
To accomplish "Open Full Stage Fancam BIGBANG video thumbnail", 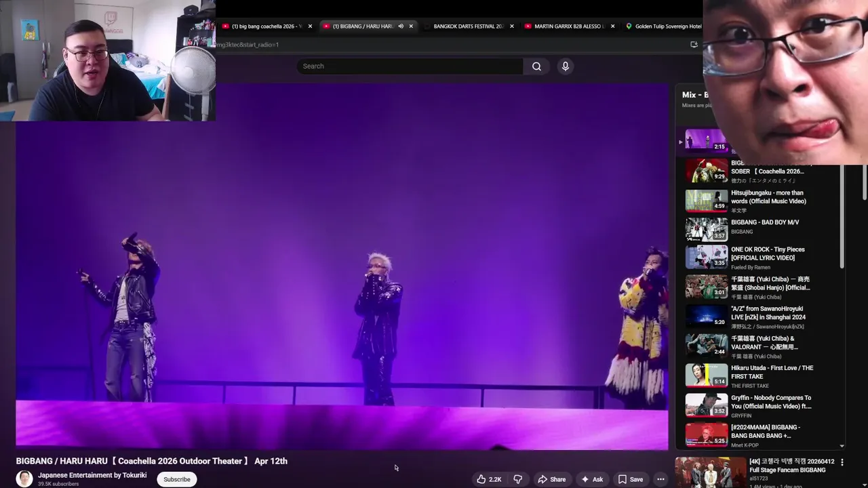I will 710,472.
